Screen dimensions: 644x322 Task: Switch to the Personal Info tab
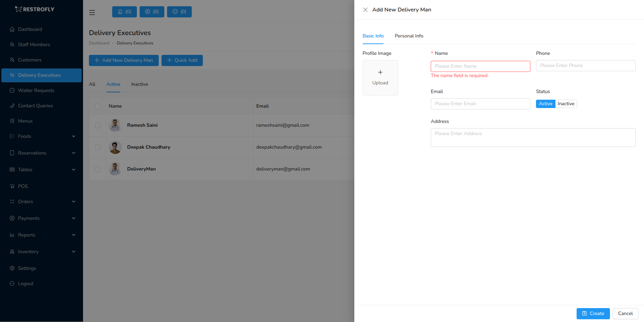click(409, 36)
